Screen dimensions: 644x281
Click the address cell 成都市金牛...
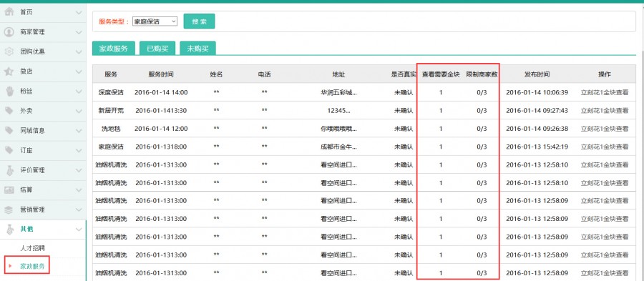(339, 147)
